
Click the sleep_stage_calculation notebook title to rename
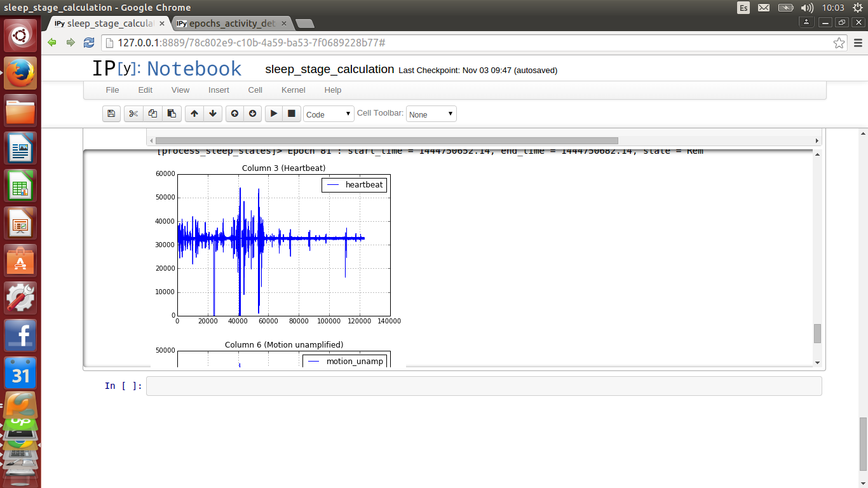(x=329, y=69)
